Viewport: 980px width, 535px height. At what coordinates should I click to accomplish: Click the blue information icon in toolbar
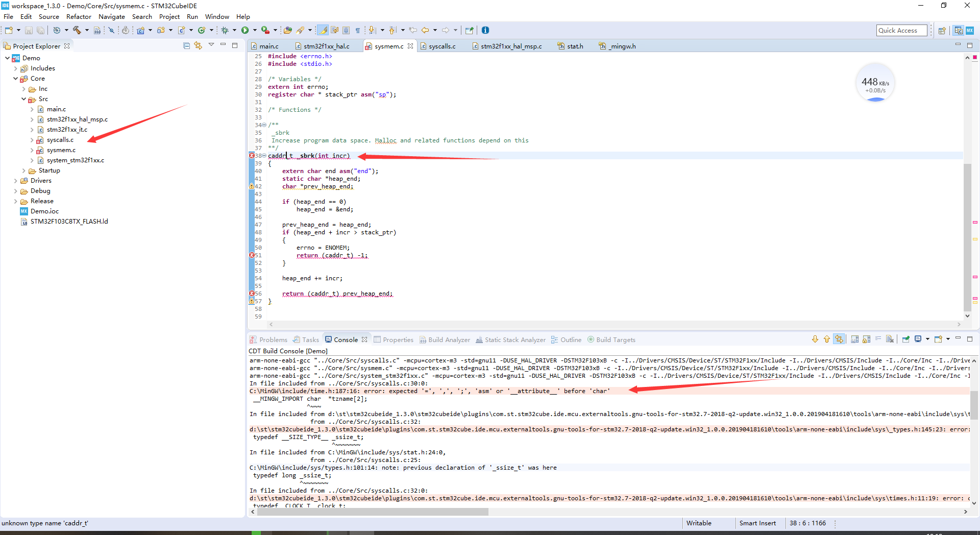(485, 30)
